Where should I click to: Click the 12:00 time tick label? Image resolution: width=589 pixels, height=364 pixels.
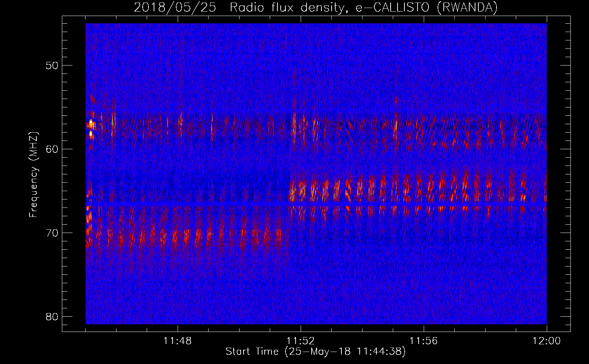click(x=547, y=341)
